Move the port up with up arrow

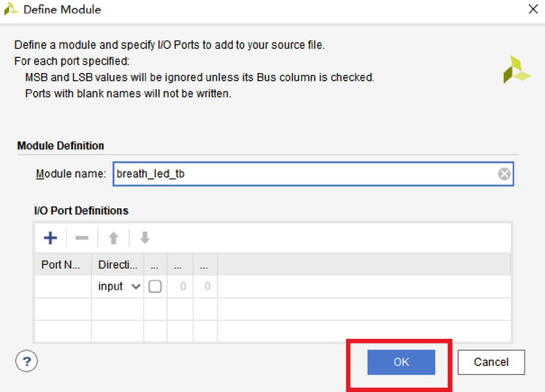113,238
